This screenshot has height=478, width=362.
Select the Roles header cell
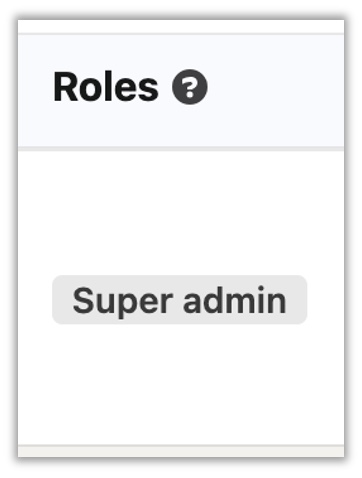(181, 90)
